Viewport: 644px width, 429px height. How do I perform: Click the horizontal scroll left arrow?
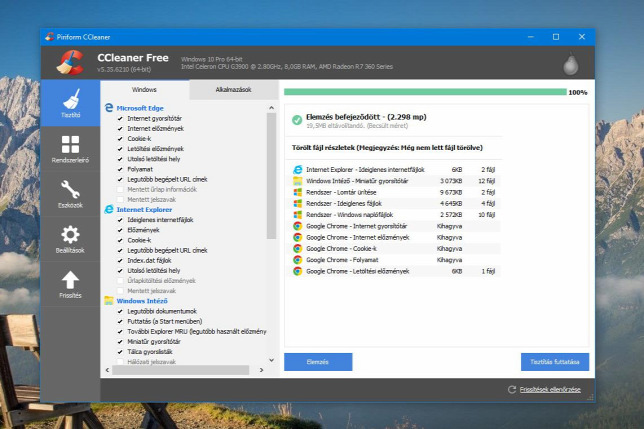107,370
